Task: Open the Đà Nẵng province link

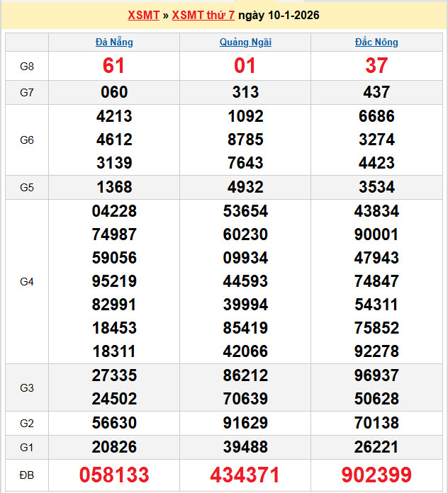Action: [x=114, y=42]
